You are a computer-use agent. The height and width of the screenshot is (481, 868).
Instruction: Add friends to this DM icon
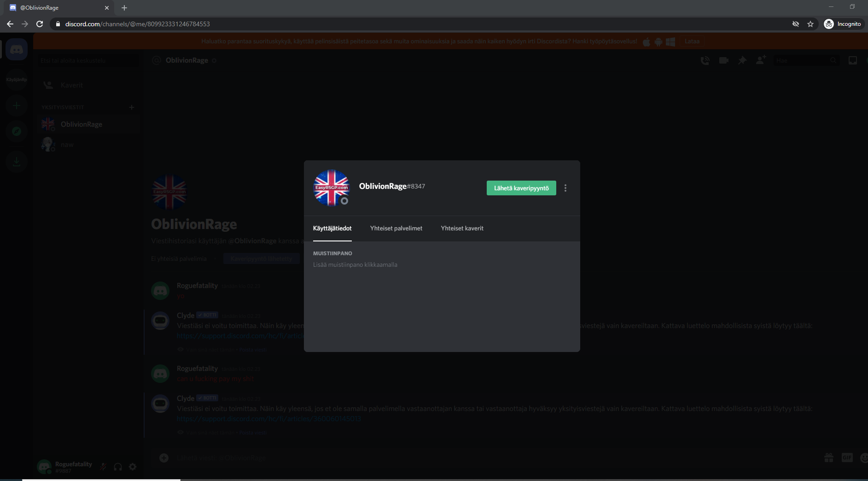point(761,60)
